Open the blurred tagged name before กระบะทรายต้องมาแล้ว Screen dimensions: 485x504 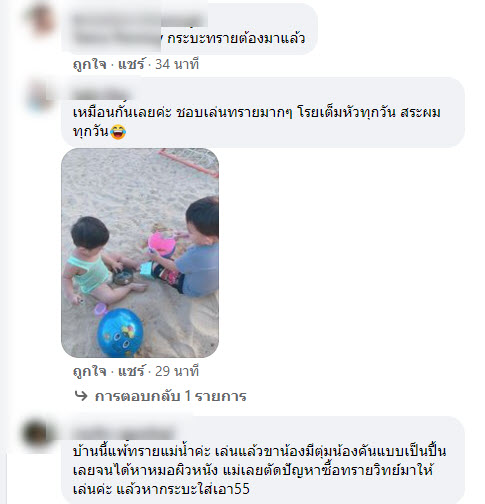(x=117, y=39)
